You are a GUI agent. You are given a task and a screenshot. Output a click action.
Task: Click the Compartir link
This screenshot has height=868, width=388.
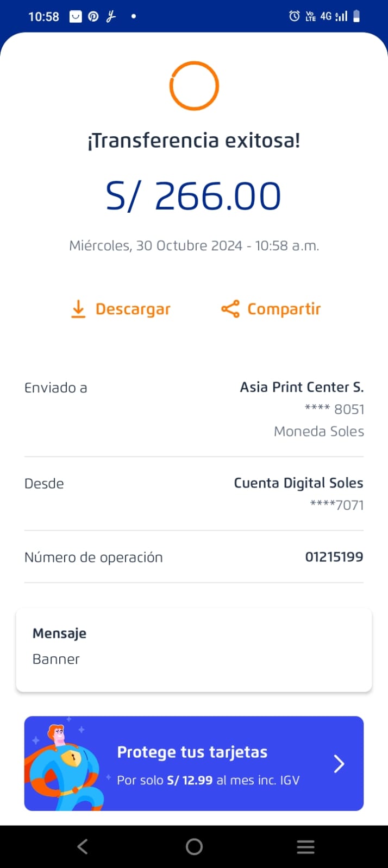pyautogui.click(x=284, y=309)
